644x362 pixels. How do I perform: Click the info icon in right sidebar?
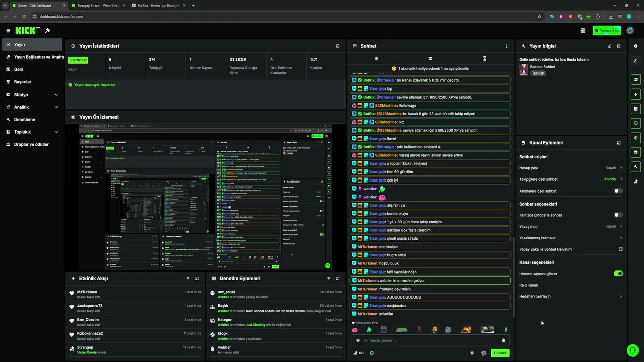pos(636,46)
